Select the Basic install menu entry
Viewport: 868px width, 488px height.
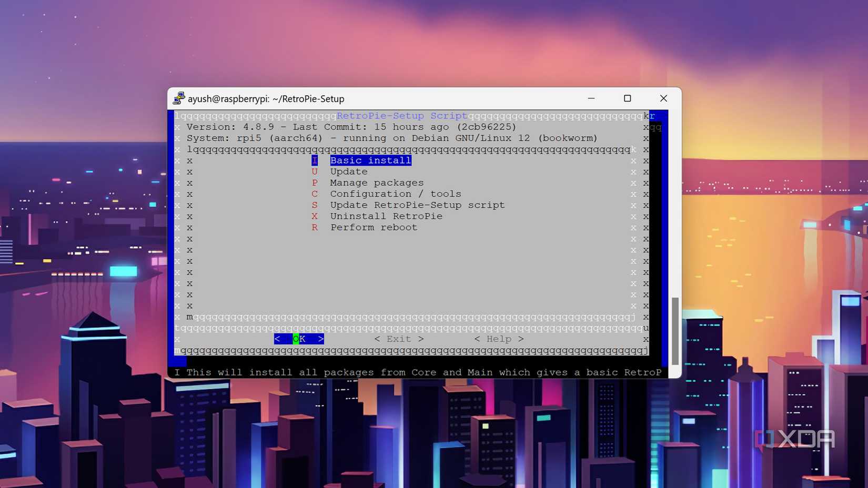point(370,160)
